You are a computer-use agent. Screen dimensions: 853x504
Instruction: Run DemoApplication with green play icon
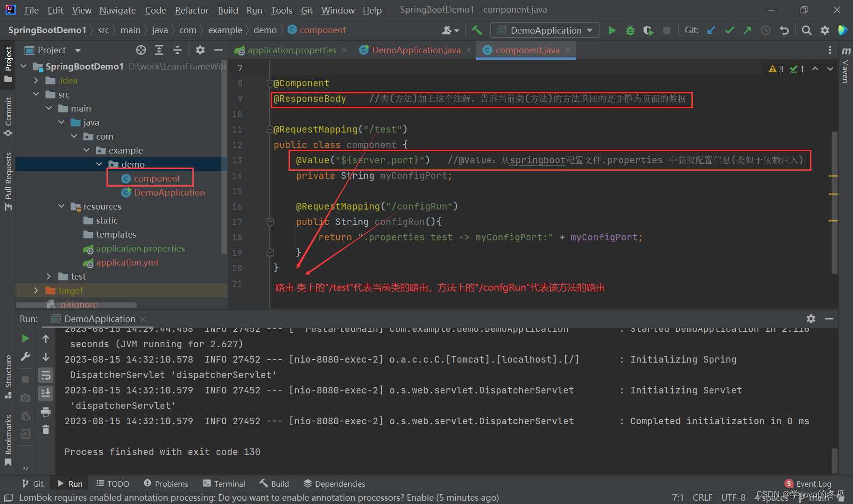pyautogui.click(x=612, y=30)
